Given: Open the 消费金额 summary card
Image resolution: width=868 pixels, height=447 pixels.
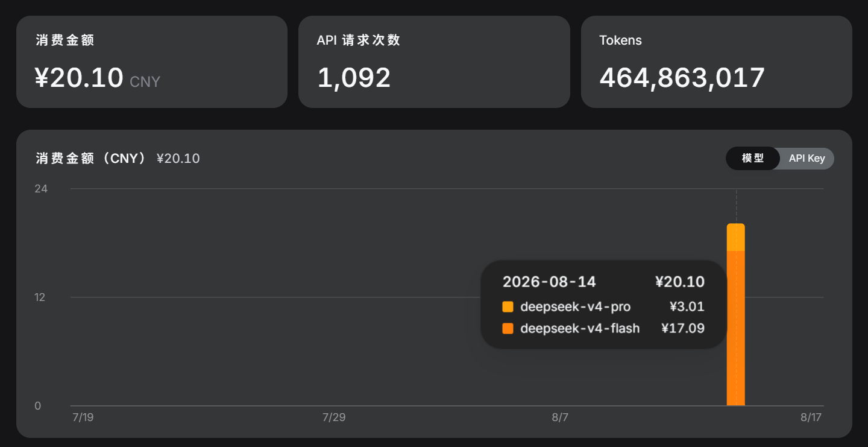Looking at the screenshot, I should [x=152, y=62].
